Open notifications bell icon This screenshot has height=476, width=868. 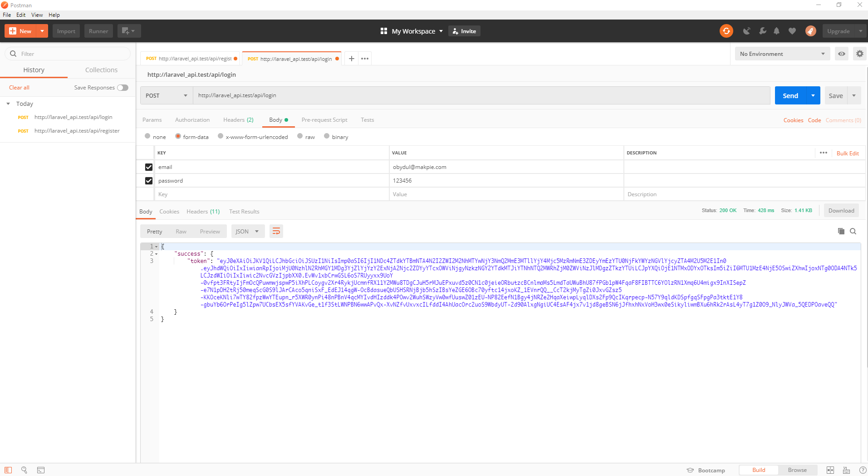click(x=777, y=31)
